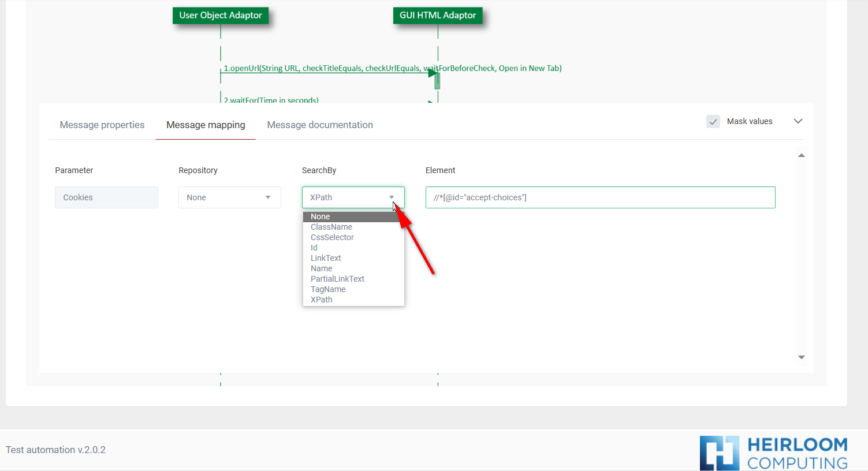Screen dimensions: 868x471
Task: Select TagName from the dropdown options
Action: [328, 289]
